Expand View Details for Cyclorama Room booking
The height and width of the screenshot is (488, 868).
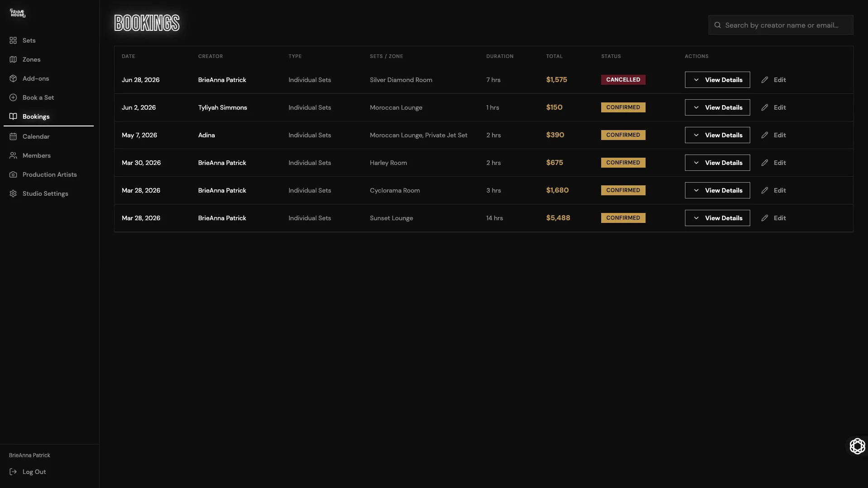pyautogui.click(x=717, y=190)
